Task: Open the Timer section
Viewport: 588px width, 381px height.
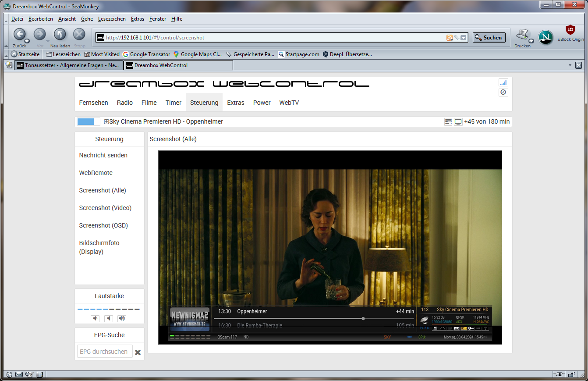Action: pyautogui.click(x=174, y=103)
